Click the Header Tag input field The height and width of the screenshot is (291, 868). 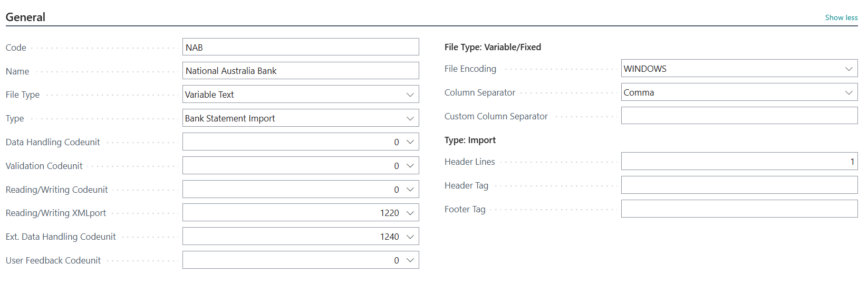(x=739, y=185)
